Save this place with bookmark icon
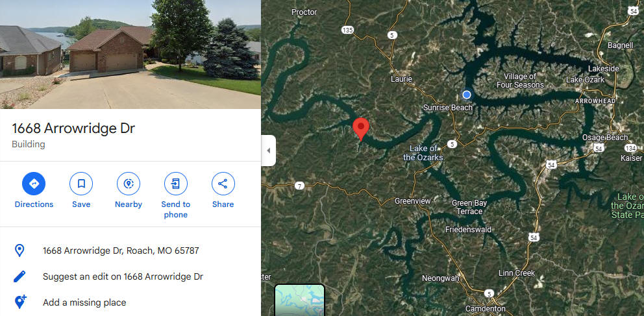The height and width of the screenshot is (316, 644). click(81, 184)
